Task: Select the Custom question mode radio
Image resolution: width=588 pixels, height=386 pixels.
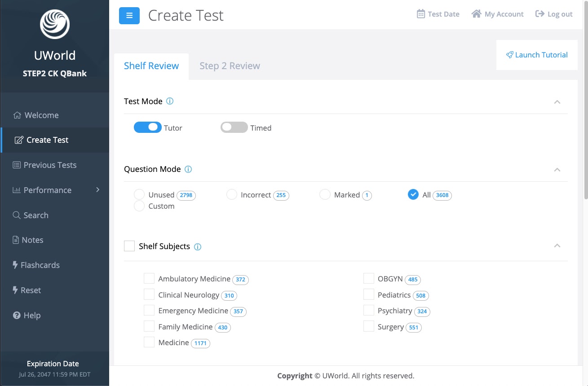Action: coord(139,206)
